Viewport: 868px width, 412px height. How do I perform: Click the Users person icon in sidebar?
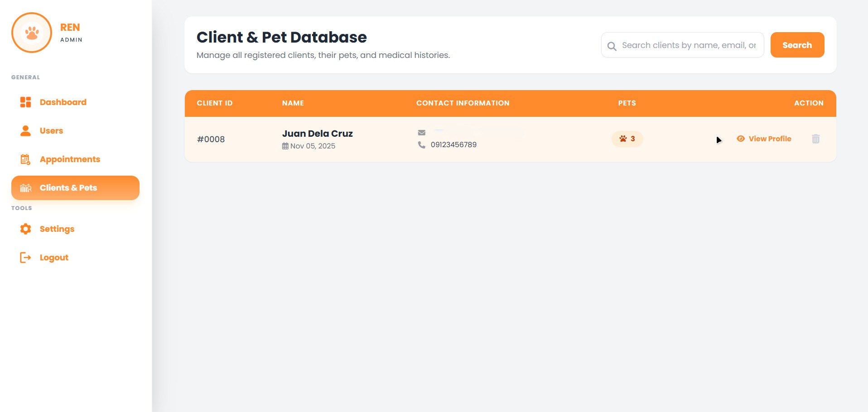point(25,130)
